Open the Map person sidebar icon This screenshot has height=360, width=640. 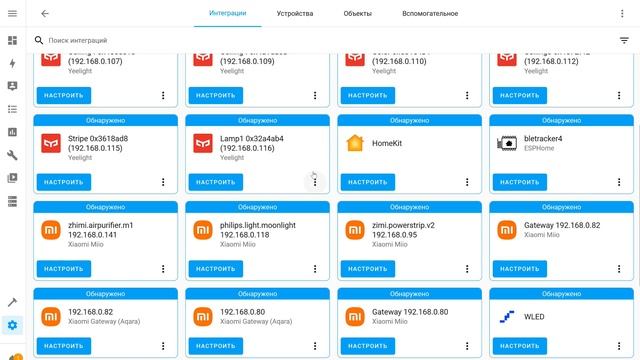[x=13, y=86]
